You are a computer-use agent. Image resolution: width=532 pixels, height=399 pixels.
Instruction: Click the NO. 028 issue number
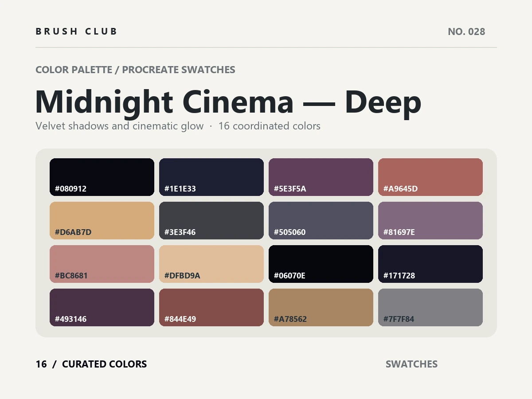466,31
